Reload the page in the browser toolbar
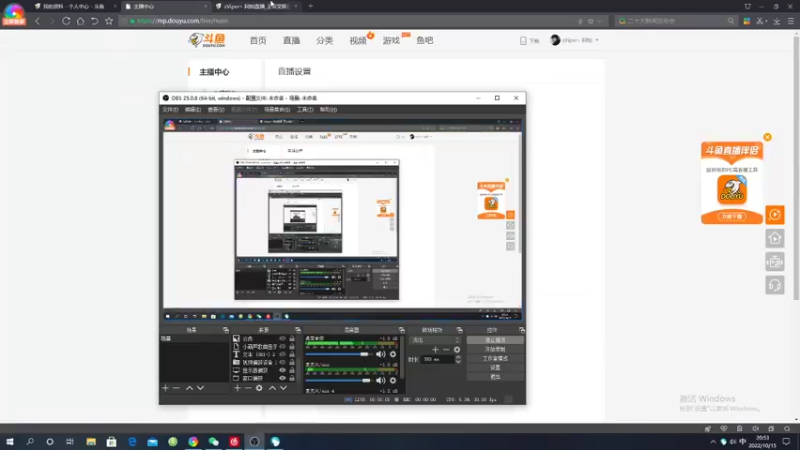Screen dimensions: 800x450 pos(66,21)
